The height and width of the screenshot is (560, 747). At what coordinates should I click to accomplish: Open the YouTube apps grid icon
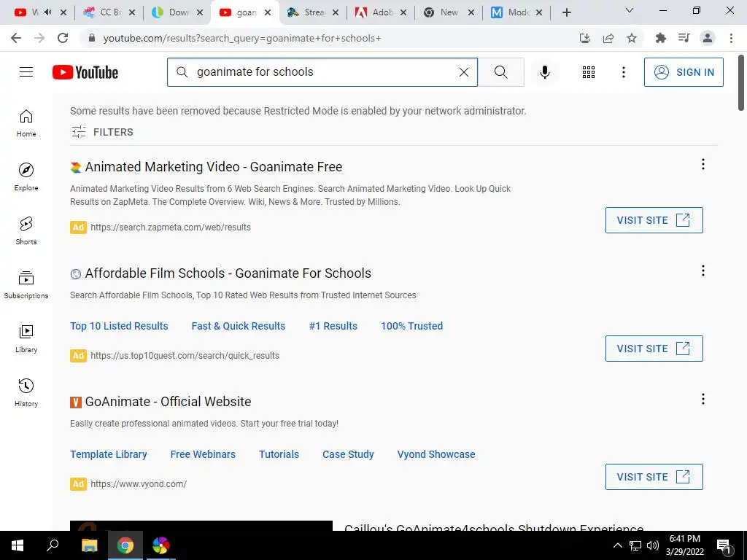coord(589,72)
